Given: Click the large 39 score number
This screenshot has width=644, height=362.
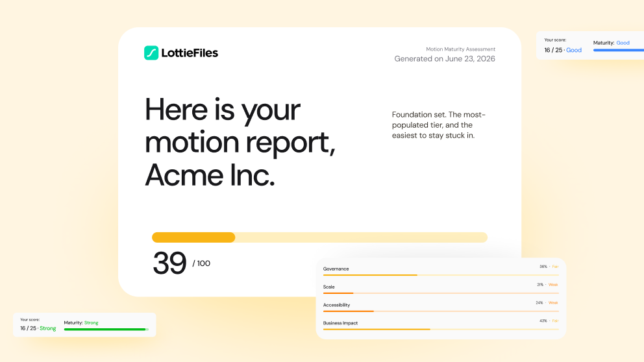Looking at the screenshot, I should click(x=169, y=263).
